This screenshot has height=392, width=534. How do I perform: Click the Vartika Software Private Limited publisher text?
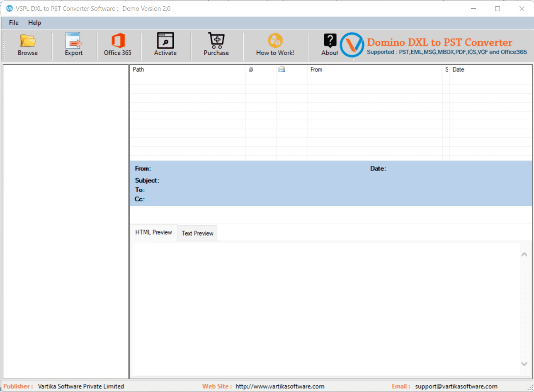coord(81,386)
